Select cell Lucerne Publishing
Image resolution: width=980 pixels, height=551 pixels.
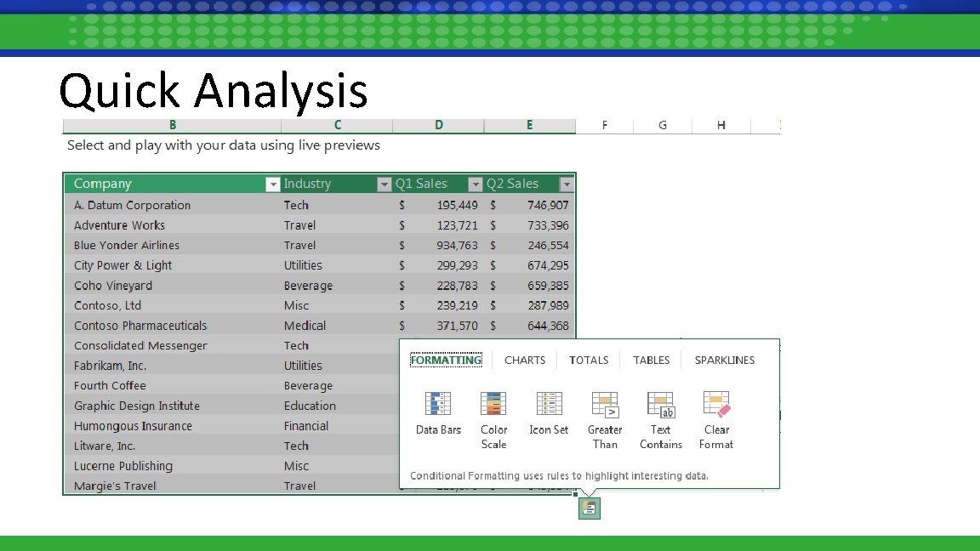click(x=173, y=465)
